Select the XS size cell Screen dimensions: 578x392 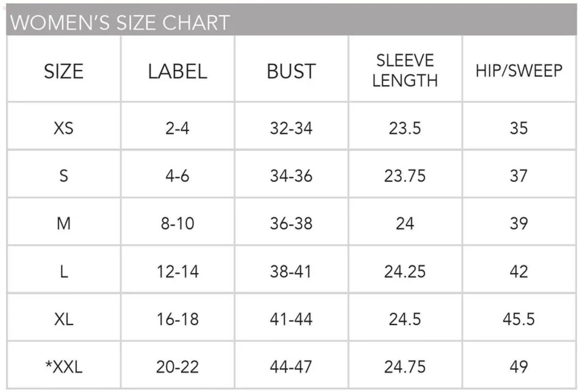pyautogui.click(x=64, y=128)
